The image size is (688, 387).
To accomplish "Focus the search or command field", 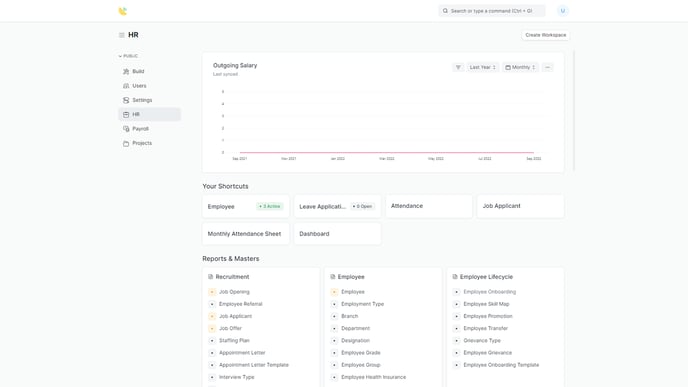I will click(x=492, y=11).
